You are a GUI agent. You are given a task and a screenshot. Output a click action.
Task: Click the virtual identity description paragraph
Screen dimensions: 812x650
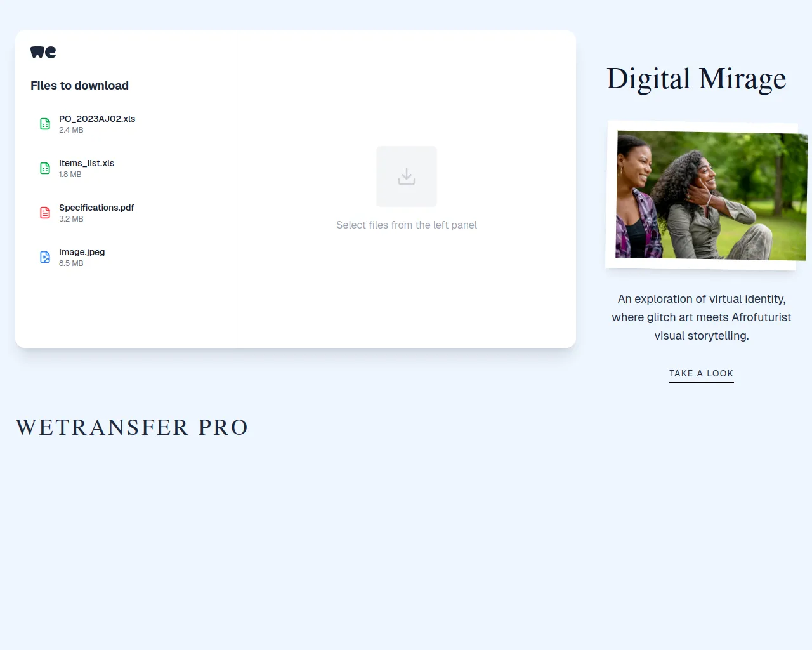click(702, 317)
